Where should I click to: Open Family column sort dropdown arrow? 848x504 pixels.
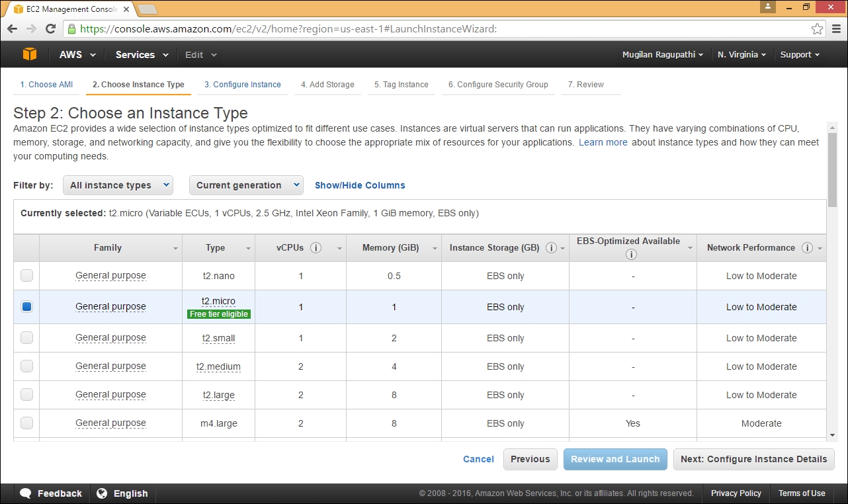click(176, 249)
